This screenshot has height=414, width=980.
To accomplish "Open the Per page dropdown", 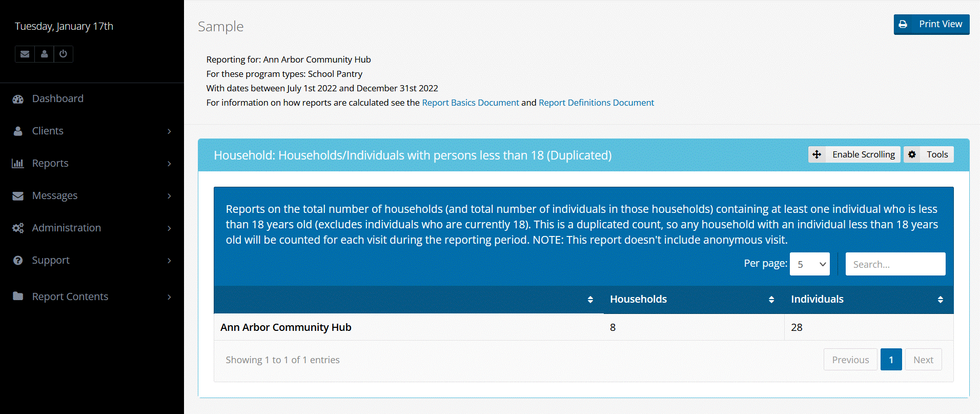I will 809,264.
